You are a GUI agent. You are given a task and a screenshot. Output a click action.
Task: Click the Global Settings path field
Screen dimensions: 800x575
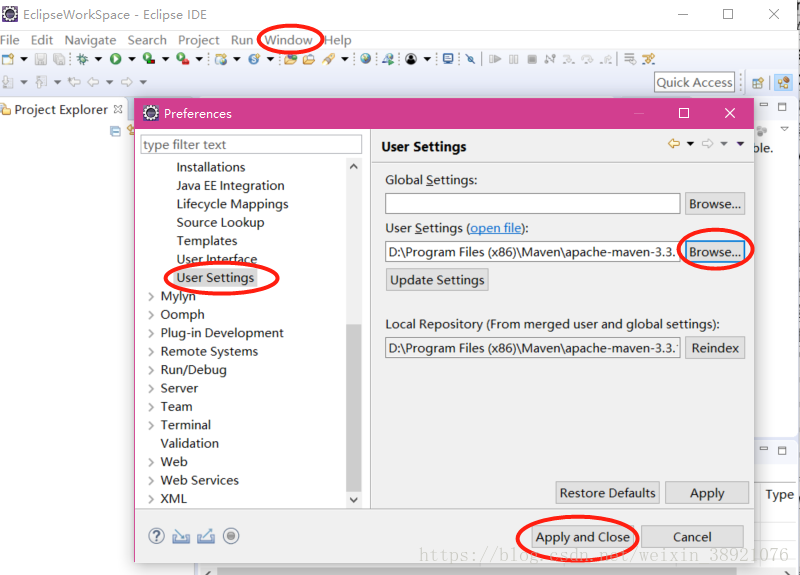point(533,204)
